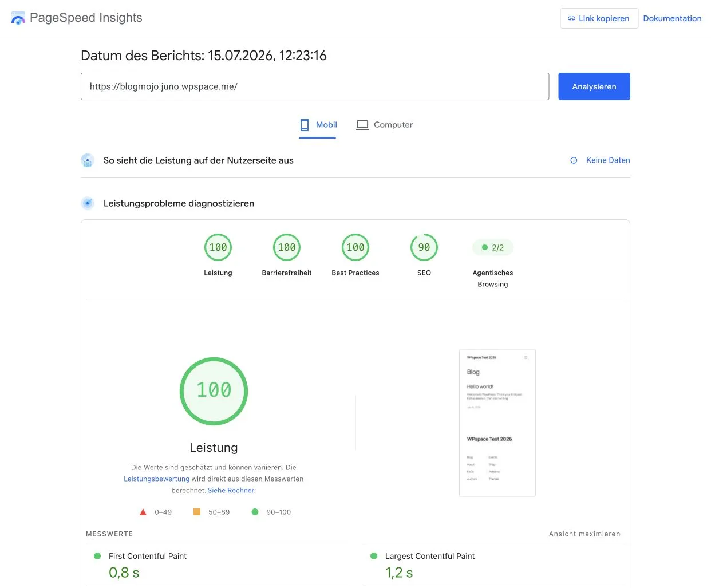Image resolution: width=711 pixels, height=588 pixels.
Task: Click the large Leistung 100 gauge
Action: click(x=214, y=391)
